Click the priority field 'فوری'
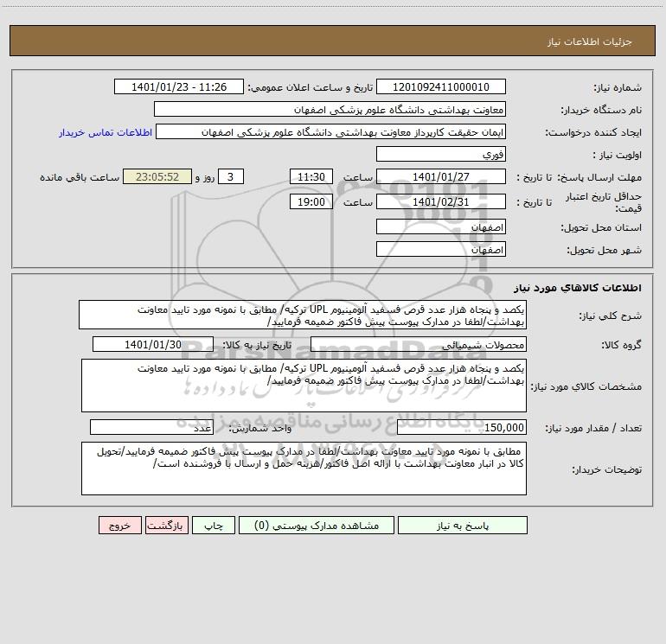The height and width of the screenshot is (644, 666). 441,155
